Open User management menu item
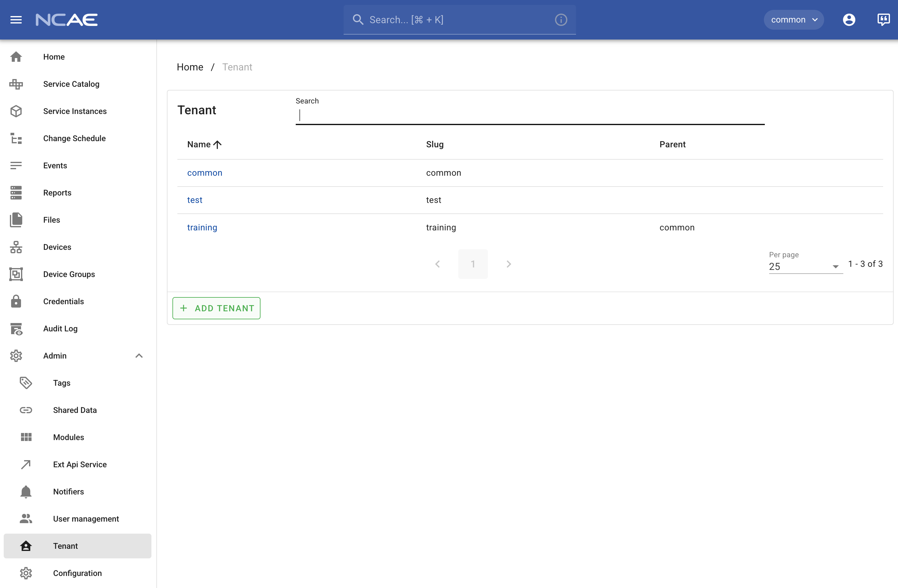Screen dimensions: 898x588 click(x=86, y=519)
